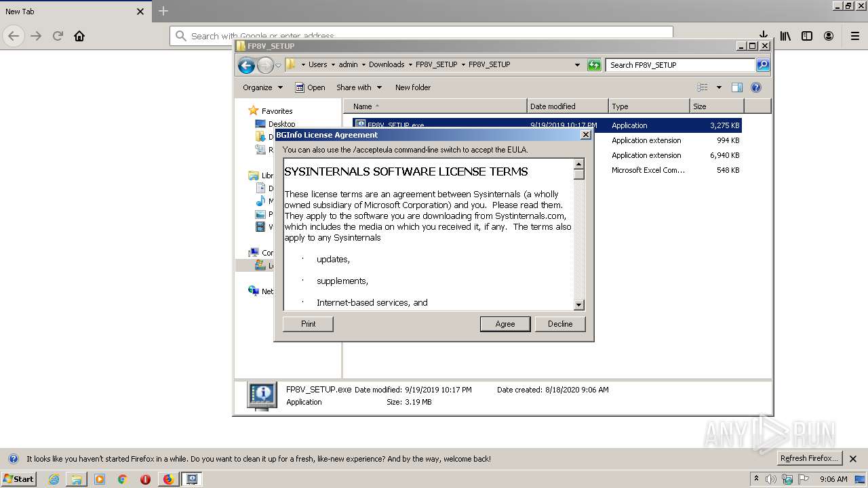Switch to the BGInfo taskbar item

(192, 479)
